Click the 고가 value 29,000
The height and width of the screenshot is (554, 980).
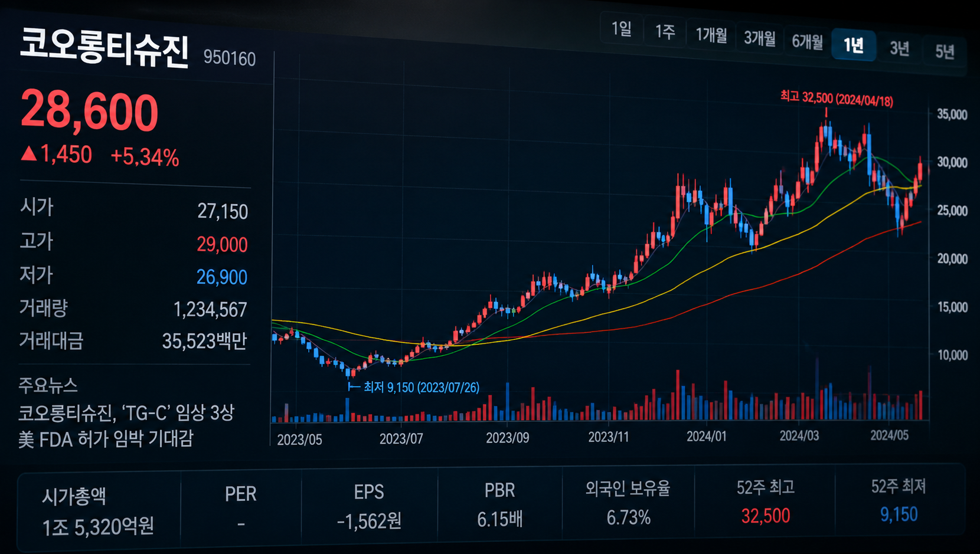coord(222,244)
